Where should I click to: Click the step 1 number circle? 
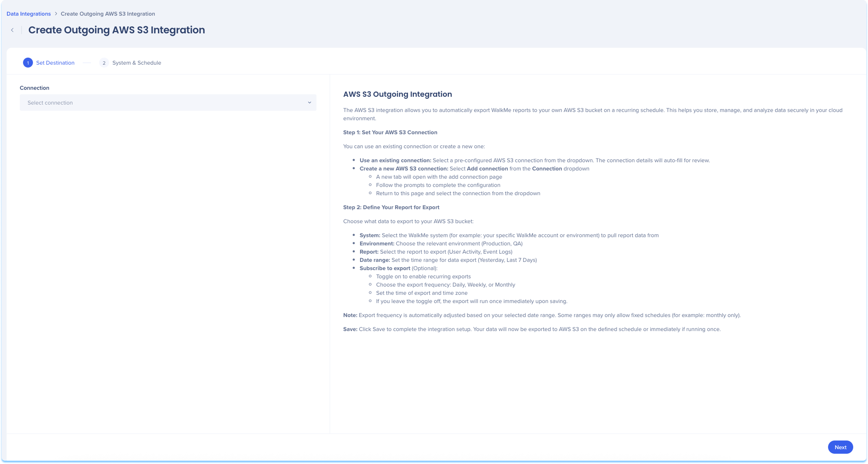28,63
